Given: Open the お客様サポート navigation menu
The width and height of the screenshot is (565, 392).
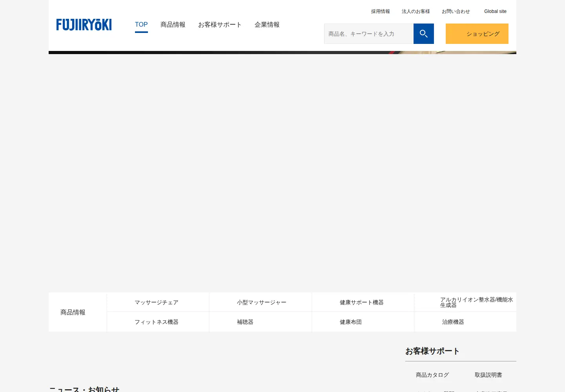Looking at the screenshot, I should [x=220, y=25].
